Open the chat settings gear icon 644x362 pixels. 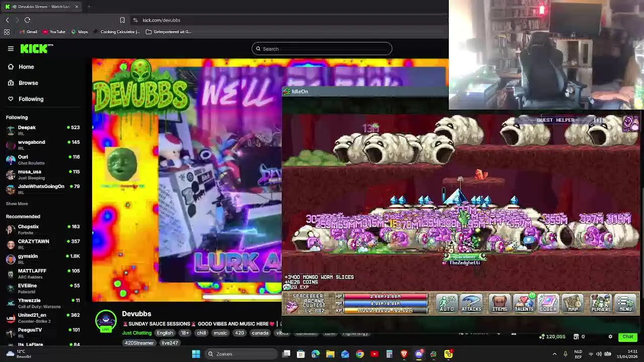(610, 337)
